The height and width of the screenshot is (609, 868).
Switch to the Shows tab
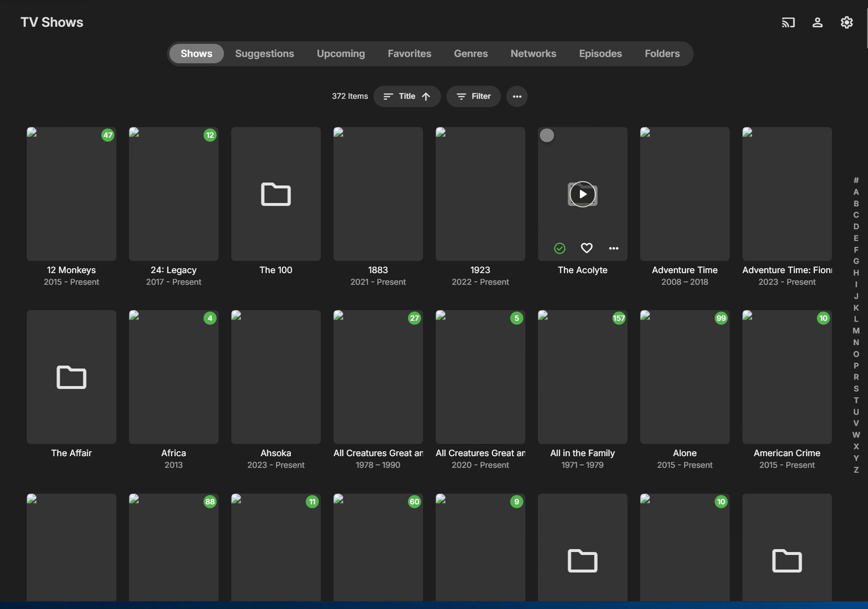pos(196,54)
